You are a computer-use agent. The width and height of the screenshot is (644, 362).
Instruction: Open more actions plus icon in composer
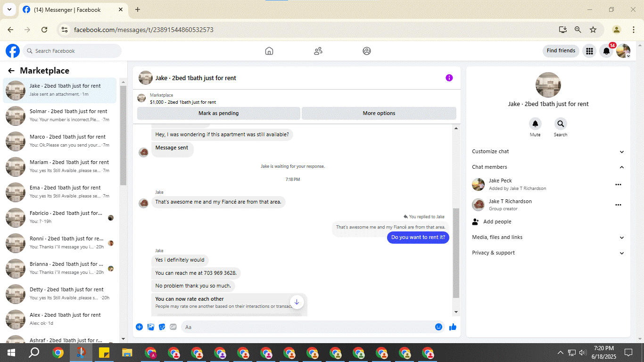tap(139, 327)
